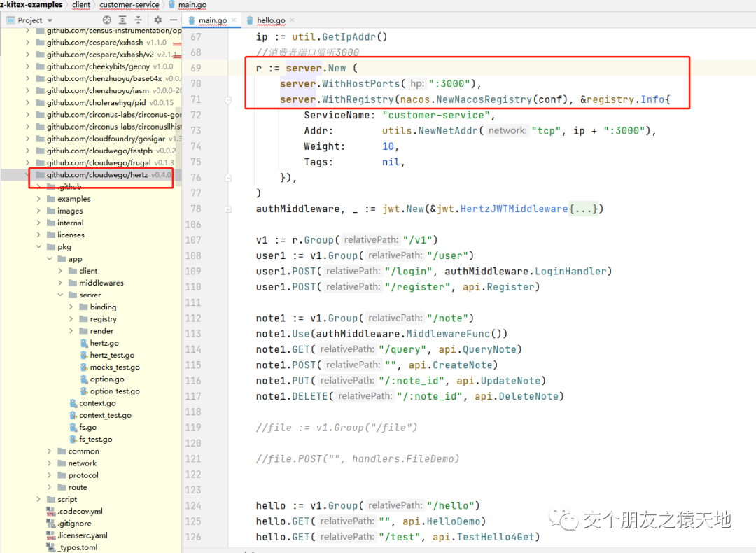Collapse the app folder

coord(49,259)
